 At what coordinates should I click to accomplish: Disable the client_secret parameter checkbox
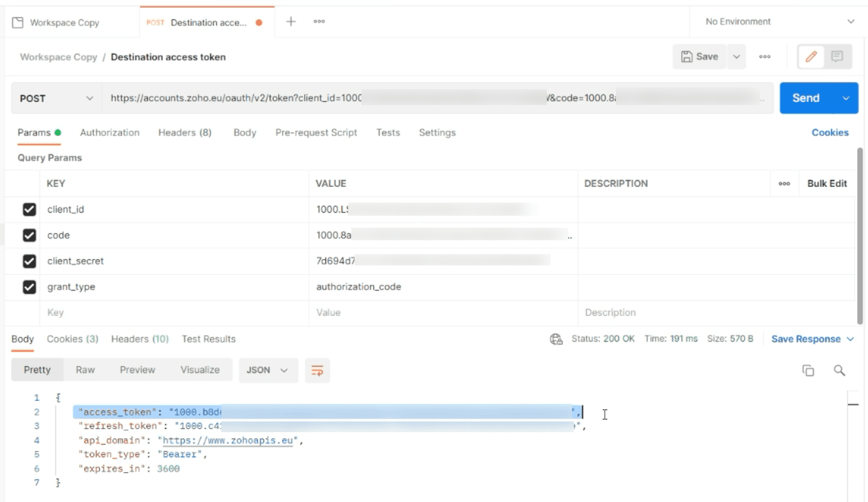[x=29, y=261]
